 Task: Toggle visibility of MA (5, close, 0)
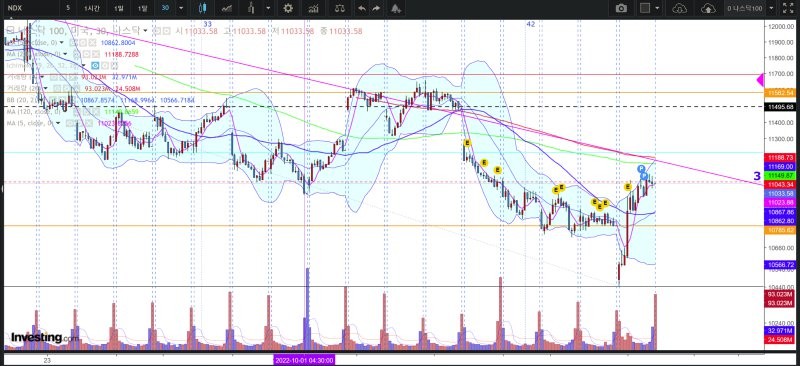click(69, 123)
